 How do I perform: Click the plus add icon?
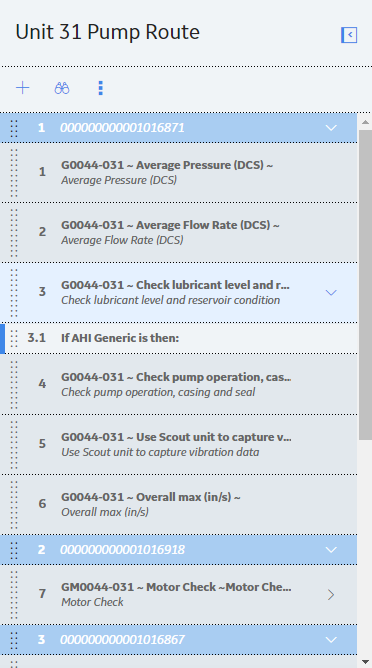23,88
